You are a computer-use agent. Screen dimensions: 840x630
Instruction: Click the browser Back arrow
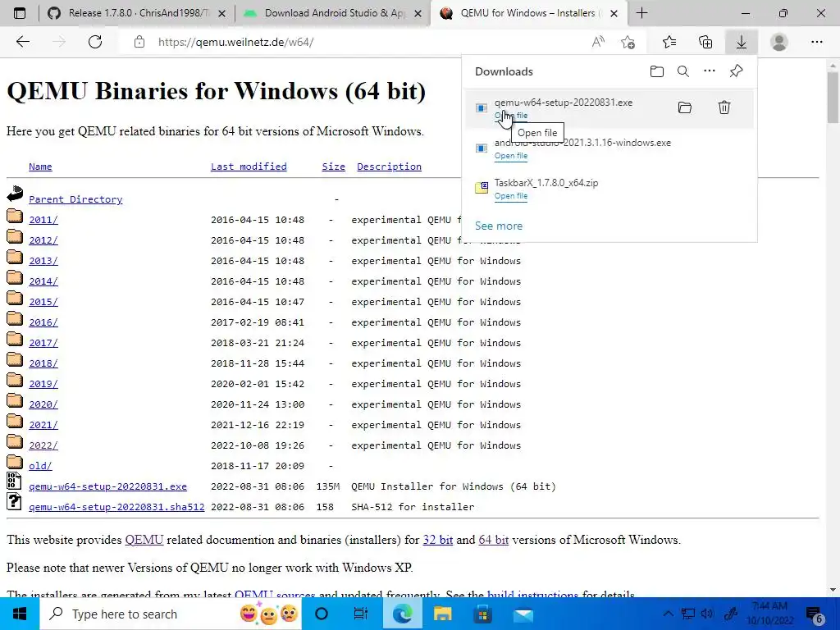pyautogui.click(x=22, y=42)
